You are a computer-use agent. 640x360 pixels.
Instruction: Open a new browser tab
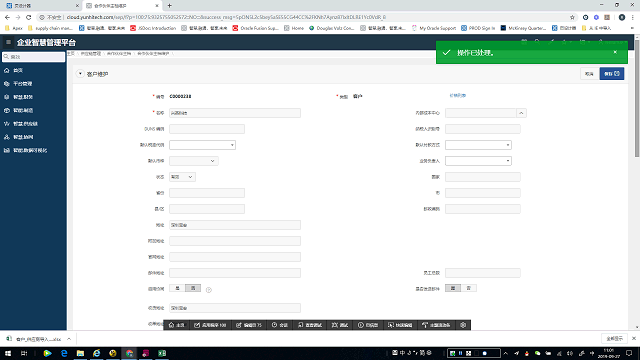169,6
